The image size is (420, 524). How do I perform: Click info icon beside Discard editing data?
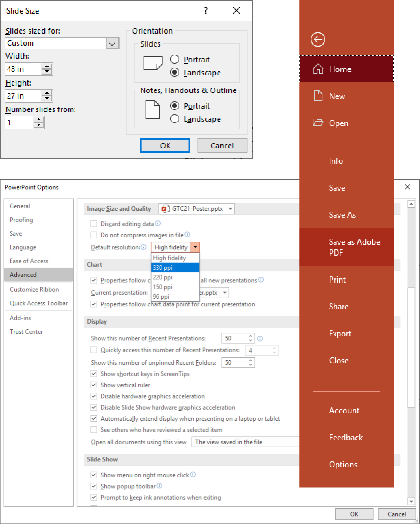tap(158, 223)
